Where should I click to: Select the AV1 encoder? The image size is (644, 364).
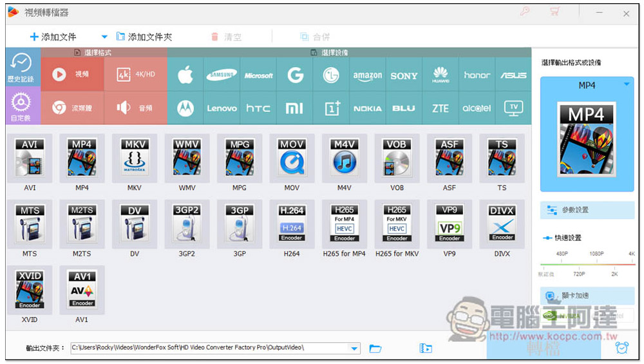[82, 290]
